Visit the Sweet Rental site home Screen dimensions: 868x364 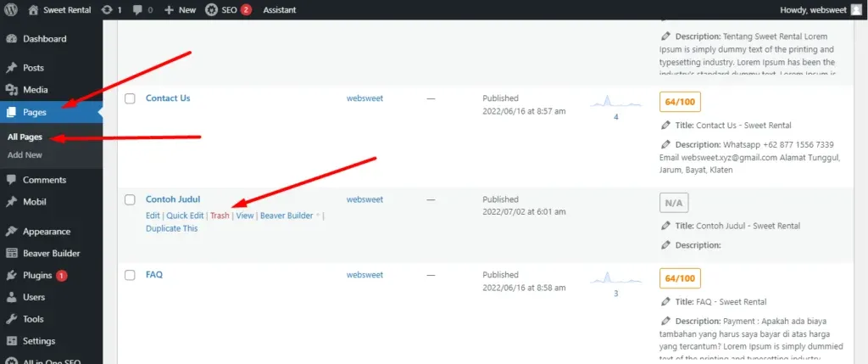click(60, 9)
